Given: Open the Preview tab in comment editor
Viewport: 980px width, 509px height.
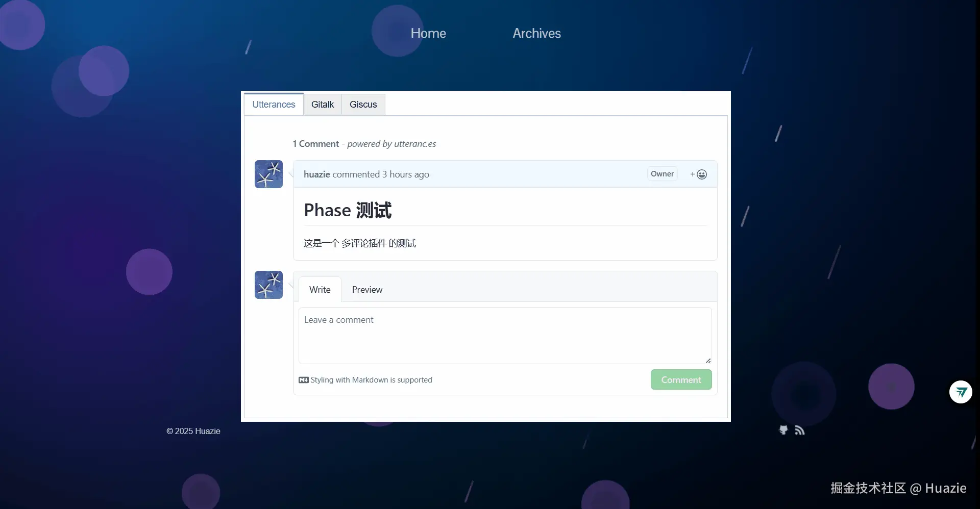Looking at the screenshot, I should click(367, 290).
